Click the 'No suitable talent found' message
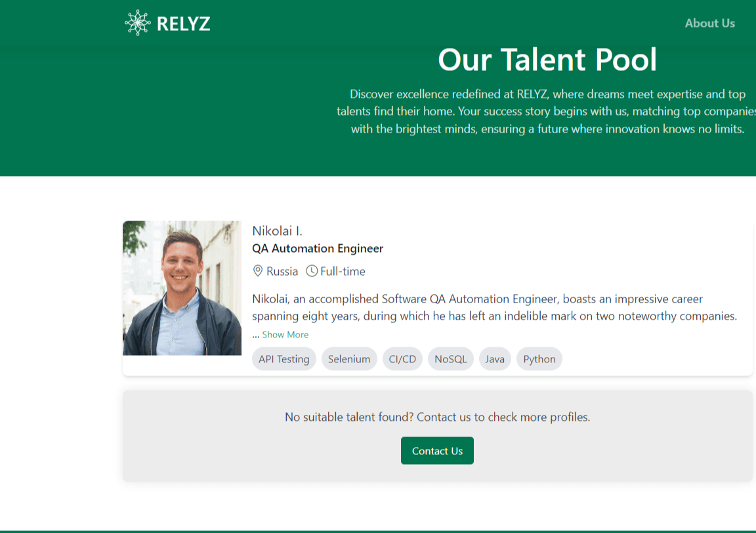Screen dimensions: 756x533 (437, 417)
